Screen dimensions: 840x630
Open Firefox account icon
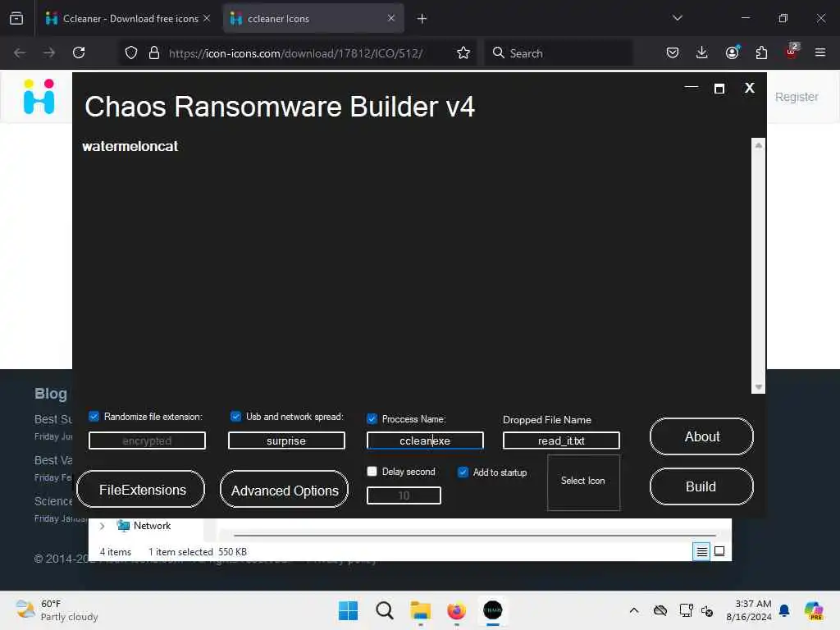click(732, 52)
